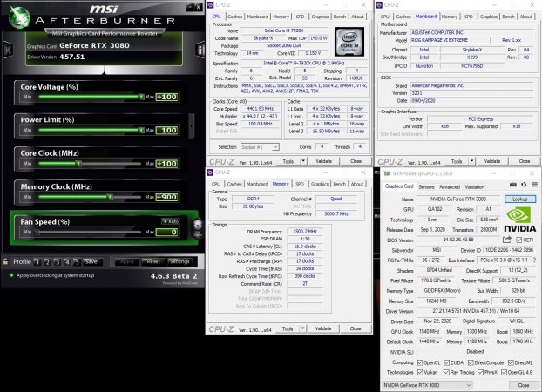Select Afterburner profile slot 3
Viewport: 542px width, 392px height.
pyautogui.click(x=57, y=262)
